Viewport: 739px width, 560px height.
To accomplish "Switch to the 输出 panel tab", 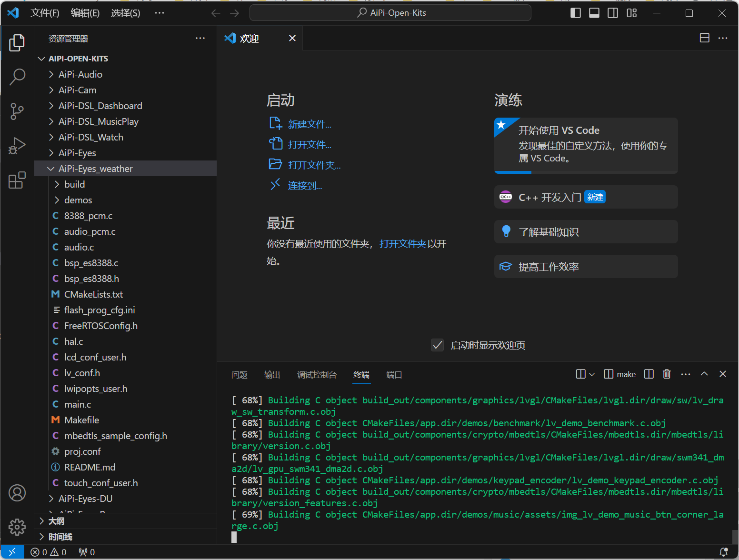I will pos(272,375).
